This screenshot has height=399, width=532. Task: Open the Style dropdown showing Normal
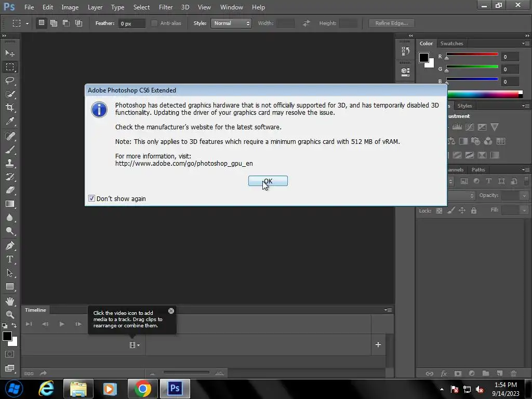231,23
